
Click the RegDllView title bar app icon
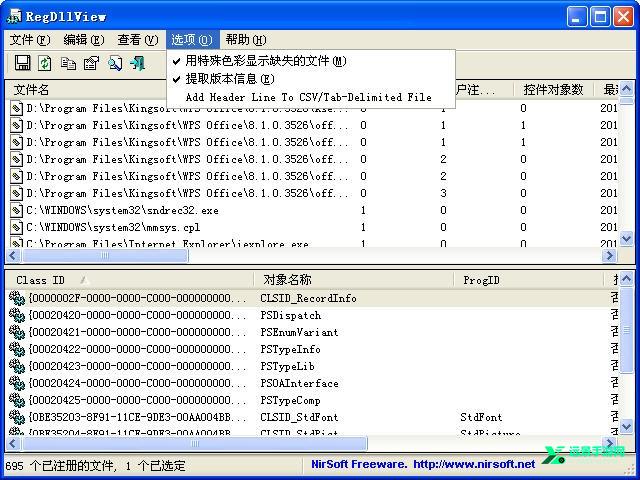click(x=14, y=16)
